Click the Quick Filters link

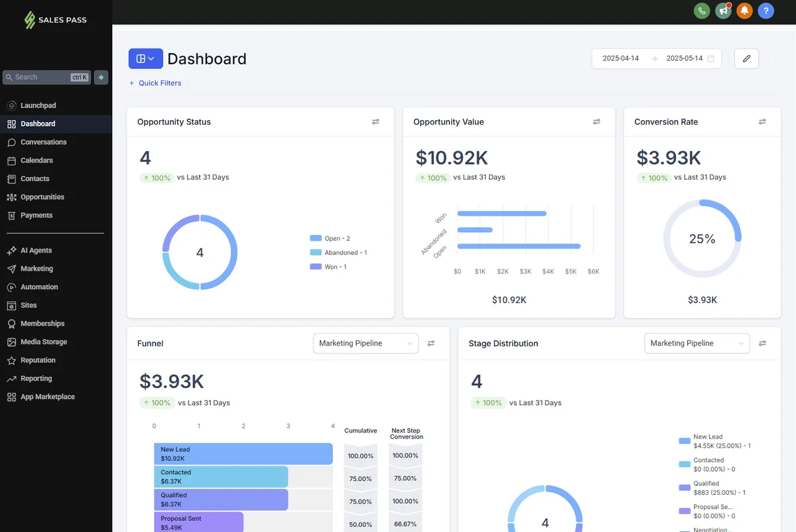[x=155, y=83]
